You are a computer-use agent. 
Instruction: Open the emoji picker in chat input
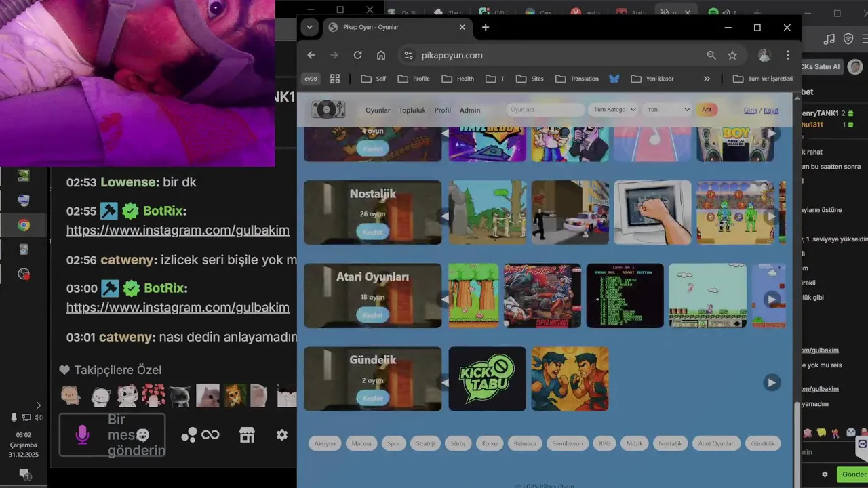tap(142, 434)
